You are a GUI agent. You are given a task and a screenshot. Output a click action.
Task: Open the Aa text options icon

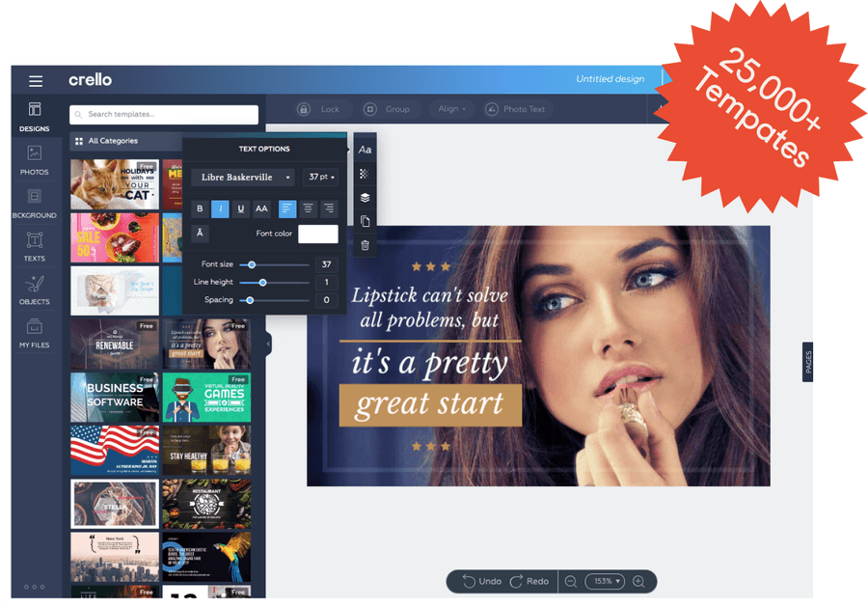point(365,150)
